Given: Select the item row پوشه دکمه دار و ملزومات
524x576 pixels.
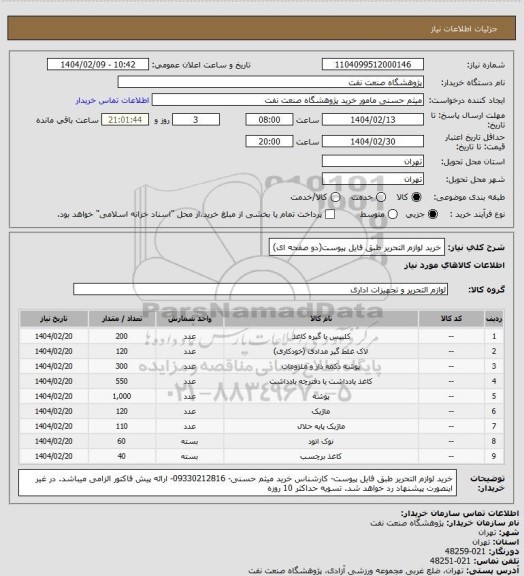Looking at the screenshot, I should 262,366.
